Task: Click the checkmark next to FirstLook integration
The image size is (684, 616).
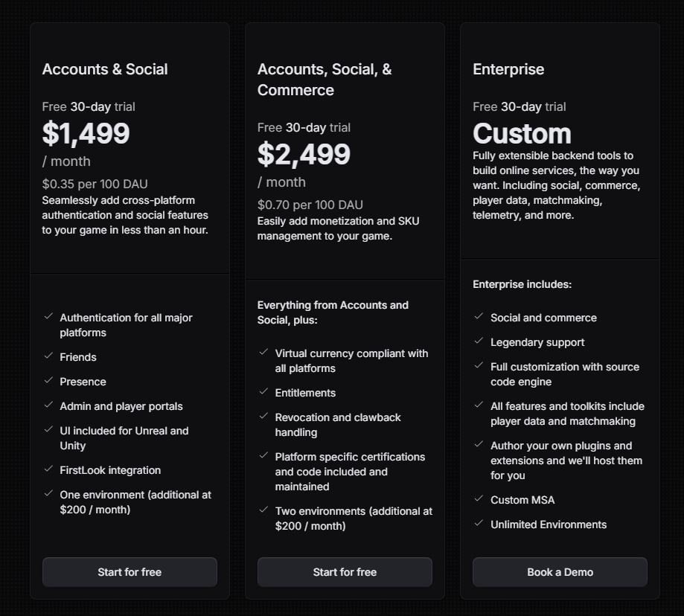Action: (x=48, y=469)
